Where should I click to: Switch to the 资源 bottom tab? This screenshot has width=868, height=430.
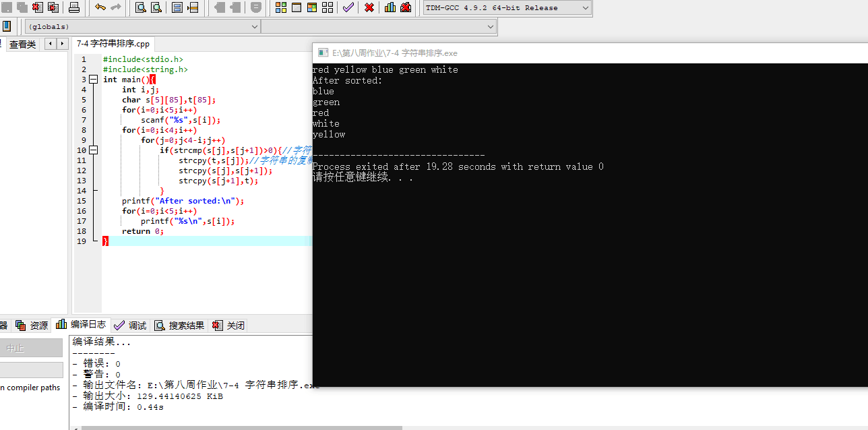[32, 326]
